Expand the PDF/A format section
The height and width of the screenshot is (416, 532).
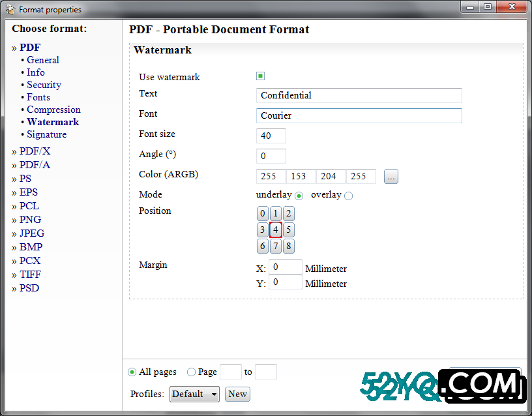click(x=35, y=165)
